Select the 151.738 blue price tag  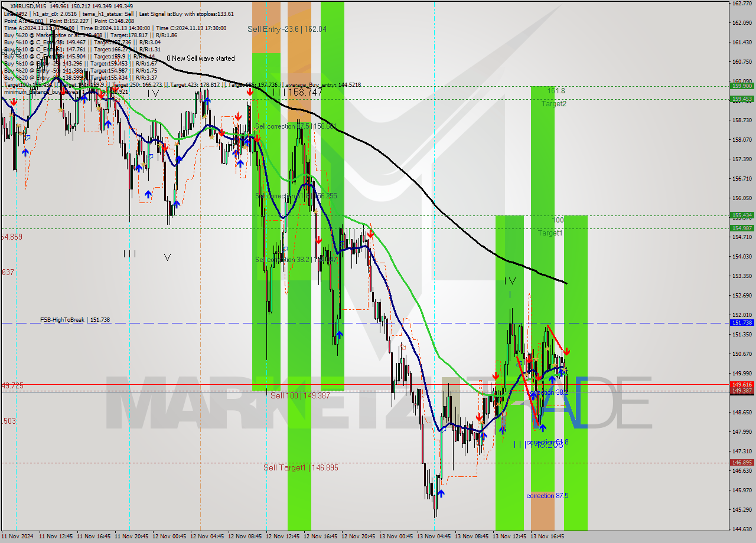point(742,323)
